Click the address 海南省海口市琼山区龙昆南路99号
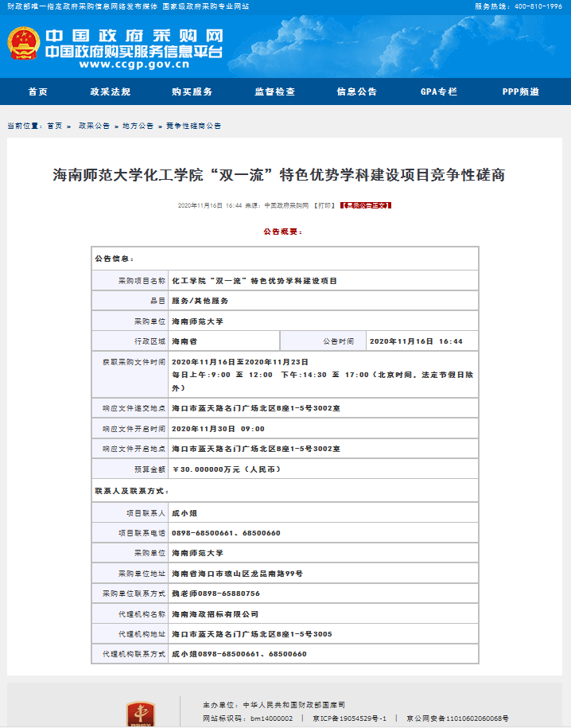 coord(237,574)
